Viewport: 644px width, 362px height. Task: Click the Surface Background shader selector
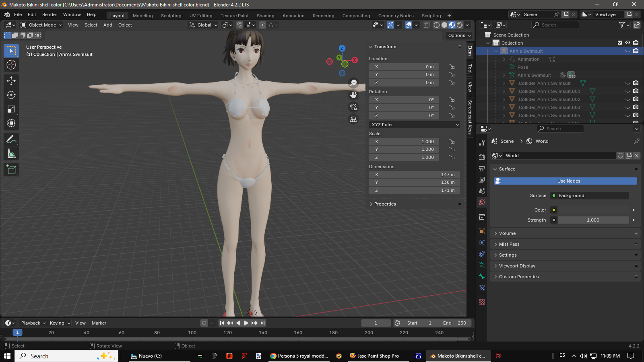pyautogui.click(x=589, y=195)
